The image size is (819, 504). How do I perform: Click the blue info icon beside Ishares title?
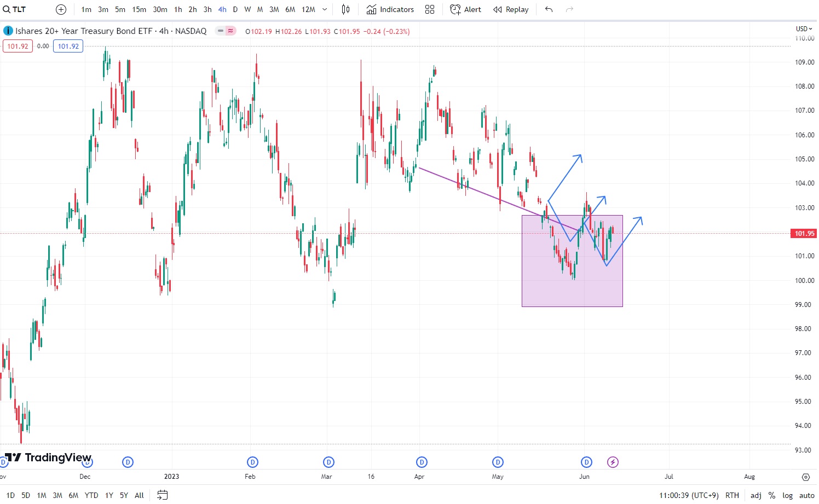pyautogui.click(x=8, y=31)
